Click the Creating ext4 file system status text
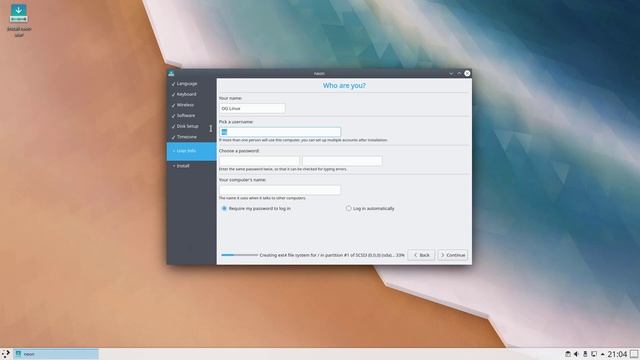This screenshot has height=360, width=640. coord(332,255)
